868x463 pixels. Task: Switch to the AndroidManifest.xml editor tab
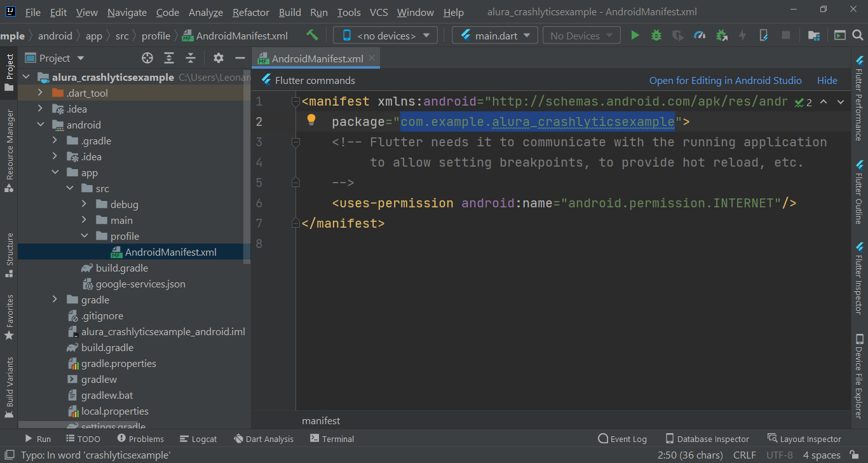[x=316, y=57]
